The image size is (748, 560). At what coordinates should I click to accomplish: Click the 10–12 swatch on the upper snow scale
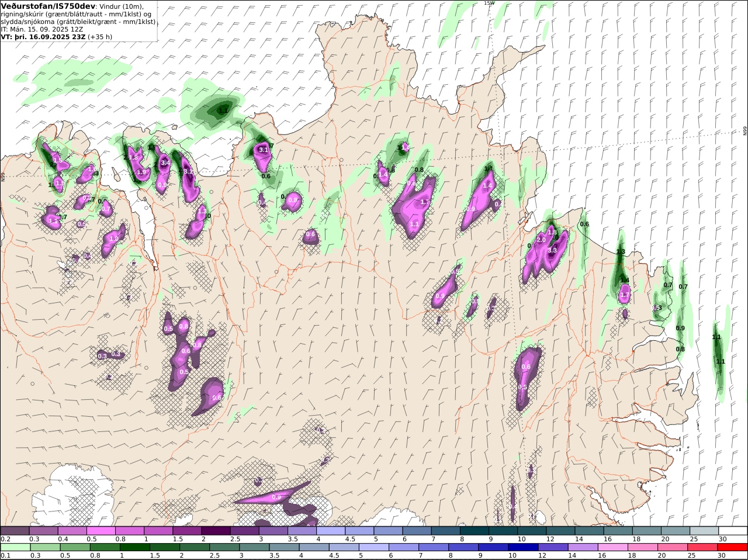pos(532,530)
